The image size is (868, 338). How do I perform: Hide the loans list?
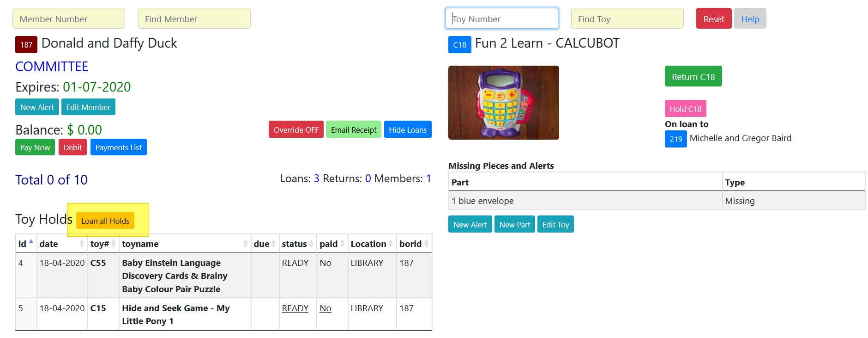(408, 130)
